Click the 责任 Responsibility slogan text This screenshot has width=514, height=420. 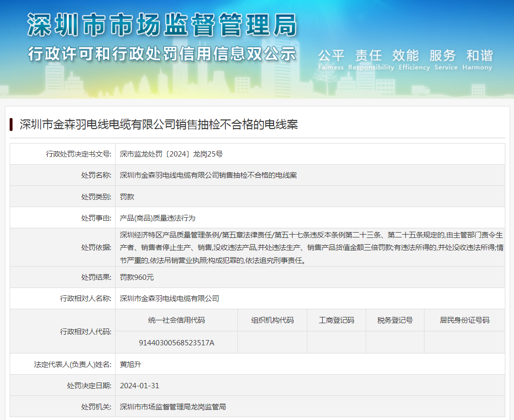[371, 59]
